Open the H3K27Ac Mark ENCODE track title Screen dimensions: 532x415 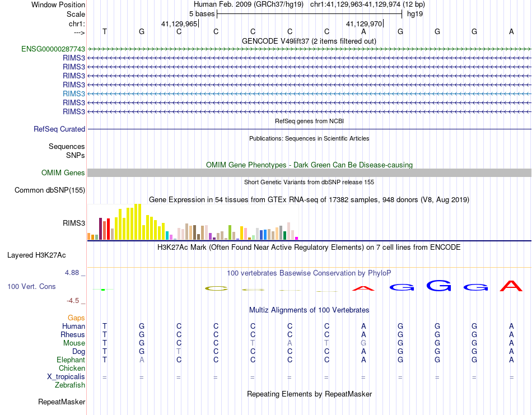pos(309,248)
